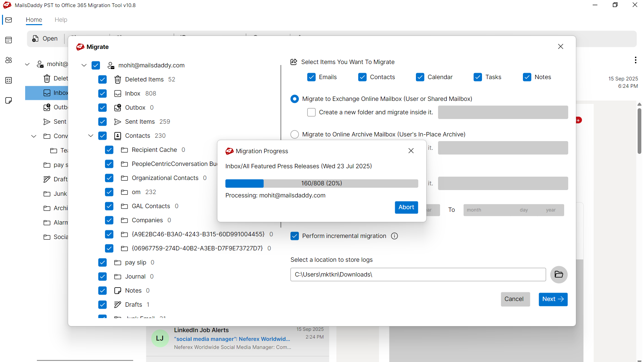Enable Create a new folder and migrate inside it

pyautogui.click(x=311, y=112)
